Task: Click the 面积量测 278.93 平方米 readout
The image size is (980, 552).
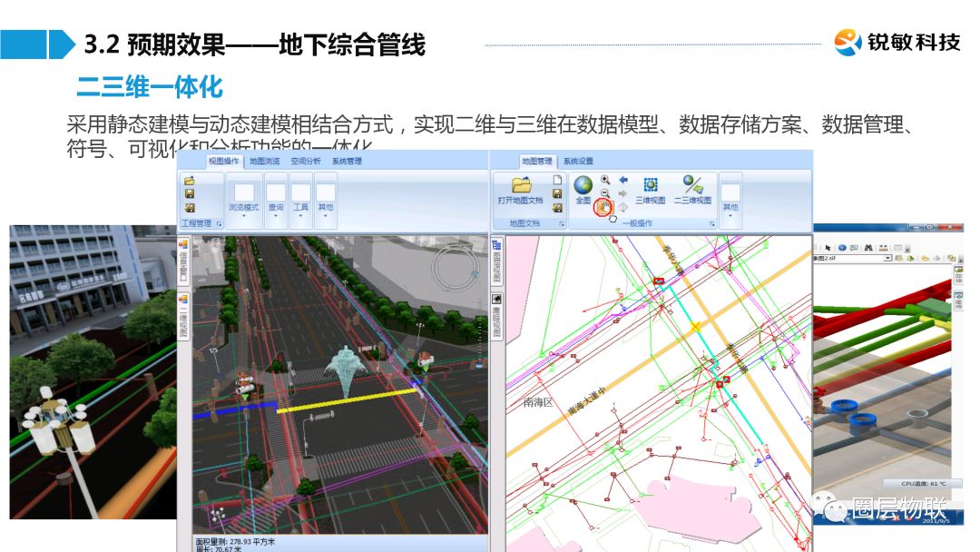Action: [x=235, y=542]
